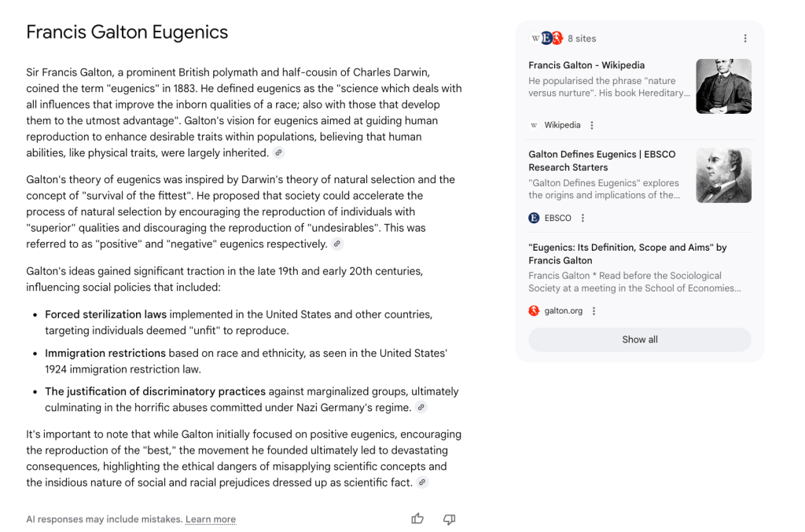Open 'Francis Galton - Wikipedia' result
The width and height of the screenshot is (805, 532).
pyautogui.click(x=586, y=65)
